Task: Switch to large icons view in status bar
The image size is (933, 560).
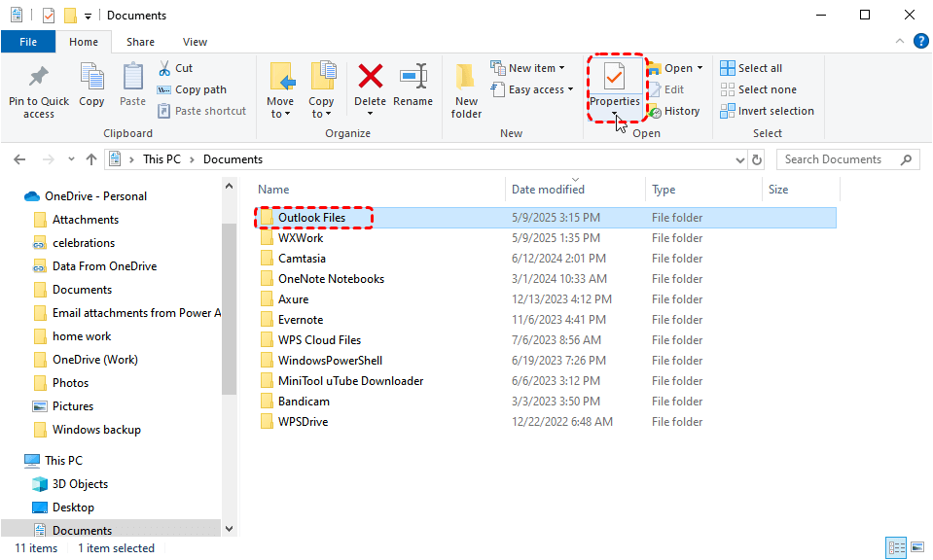Action: pos(917,547)
